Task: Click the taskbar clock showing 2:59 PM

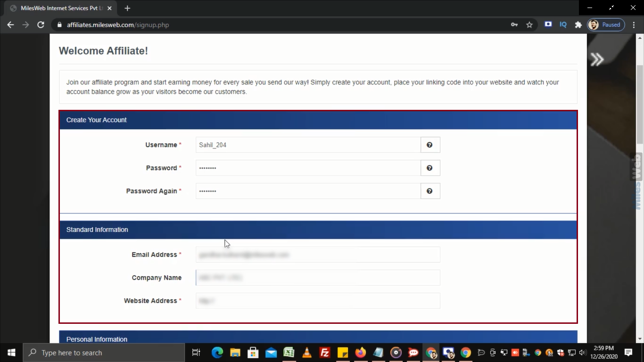Action: [x=603, y=353]
